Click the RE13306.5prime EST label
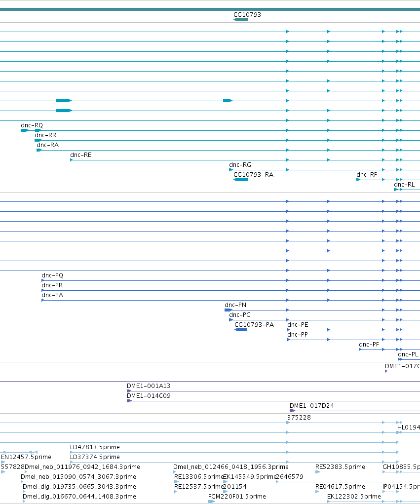This screenshot has width=420, height=504. coord(198,477)
